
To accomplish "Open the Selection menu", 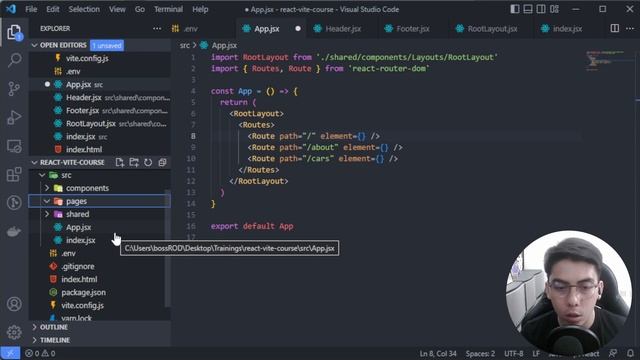I will (x=84, y=9).
